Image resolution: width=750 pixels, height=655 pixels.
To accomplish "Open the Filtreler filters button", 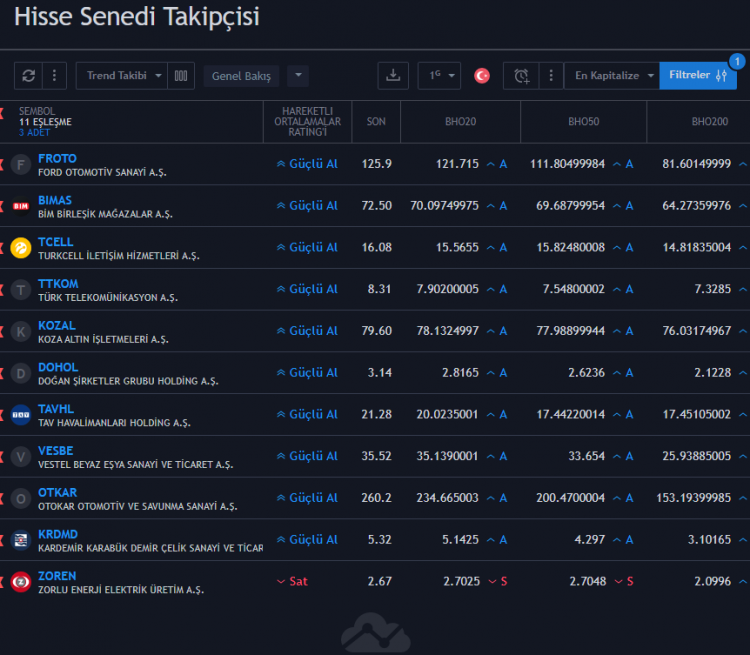I will coord(697,75).
